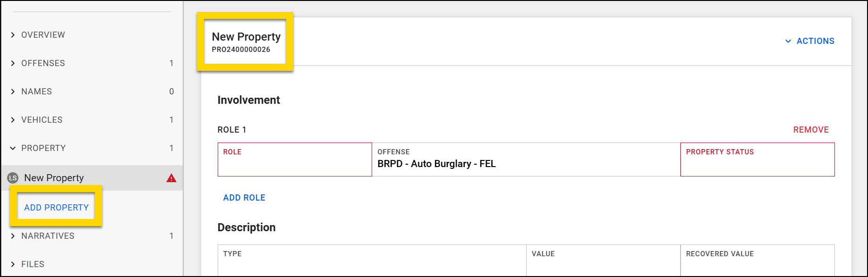The height and width of the screenshot is (277, 868).
Task: Open the NARRATIVES section in the sidebar
Action: tap(49, 235)
